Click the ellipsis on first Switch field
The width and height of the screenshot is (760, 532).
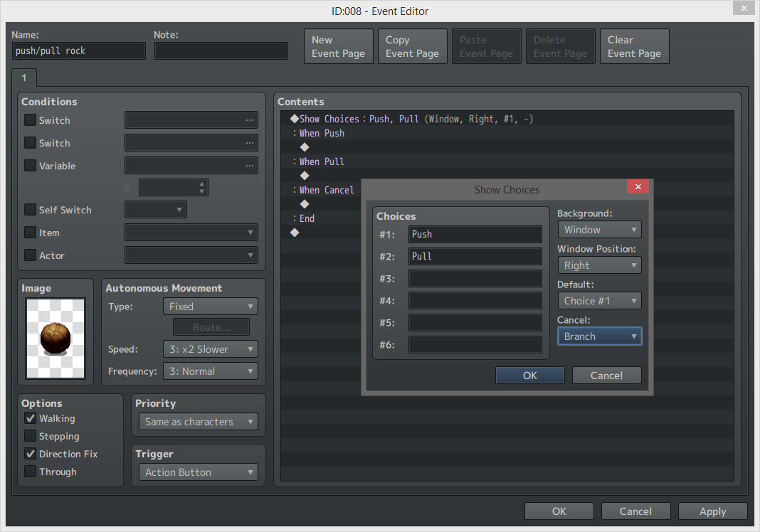(249, 121)
